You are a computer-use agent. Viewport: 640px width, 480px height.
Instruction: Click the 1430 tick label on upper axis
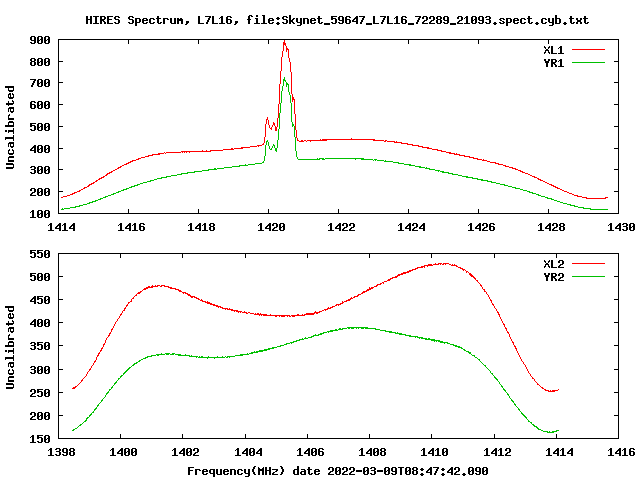point(621,227)
